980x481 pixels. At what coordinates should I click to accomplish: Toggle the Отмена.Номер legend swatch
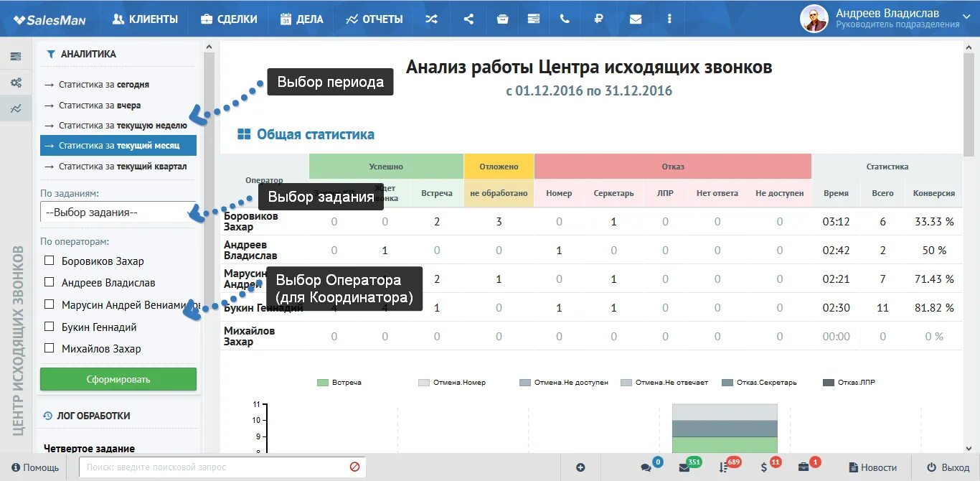click(423, 383)
